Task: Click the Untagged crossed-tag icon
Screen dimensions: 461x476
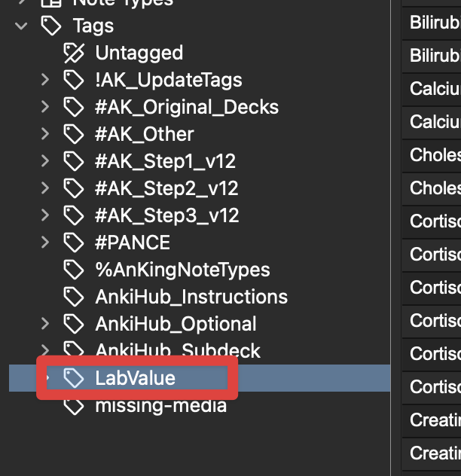Action: [x=73, y=53]
